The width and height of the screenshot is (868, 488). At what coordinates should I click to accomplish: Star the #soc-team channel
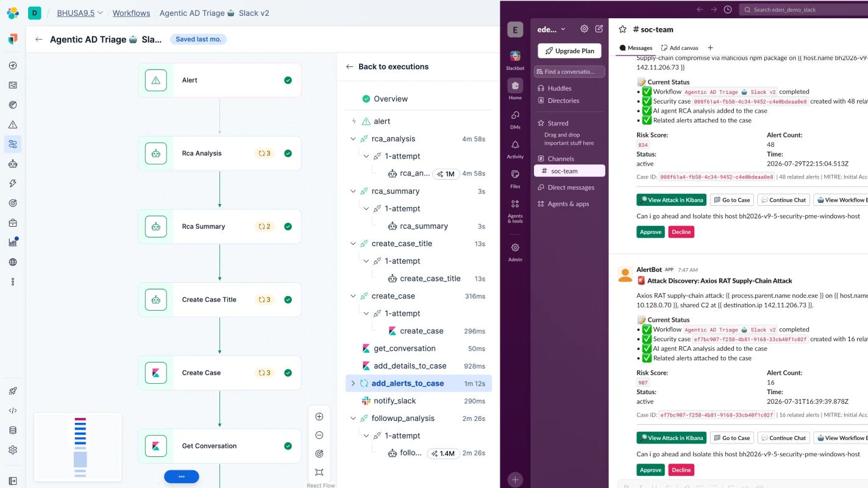coord(622,29)
